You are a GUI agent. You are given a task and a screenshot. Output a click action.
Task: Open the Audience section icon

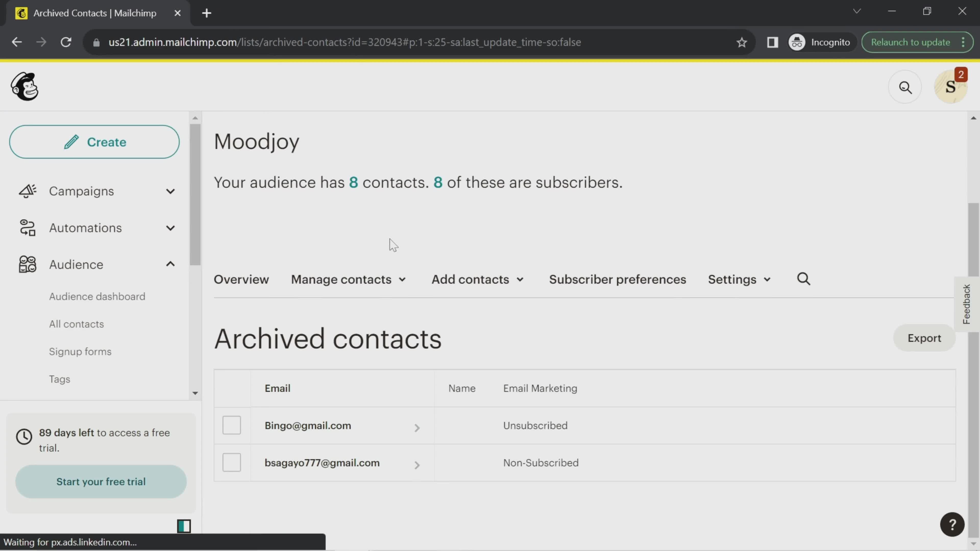coord(26,264)
